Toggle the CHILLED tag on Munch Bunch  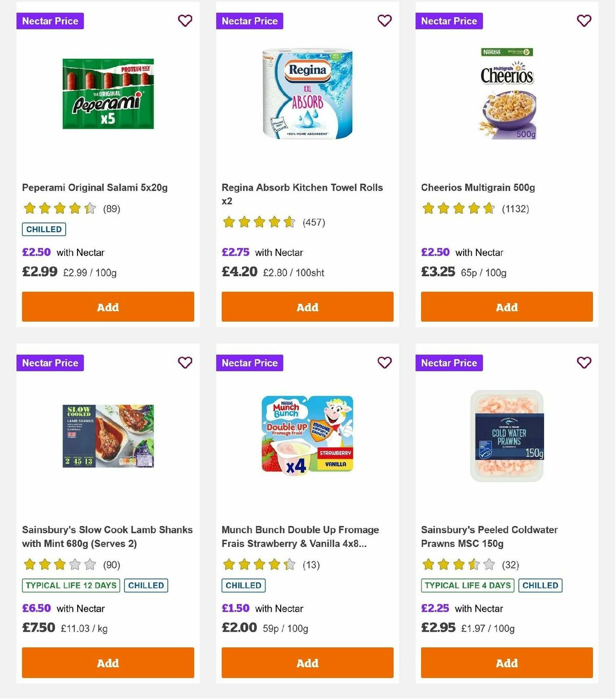[x=243, y=585]
